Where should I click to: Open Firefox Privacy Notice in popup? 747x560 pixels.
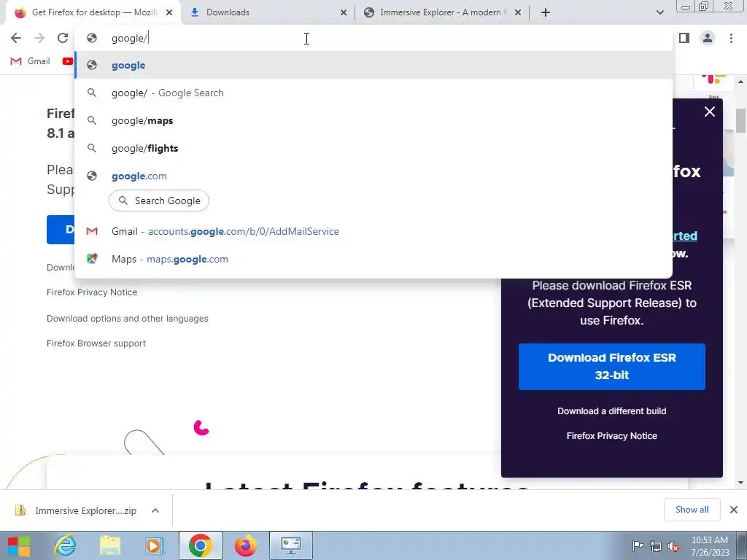[612, 436]
